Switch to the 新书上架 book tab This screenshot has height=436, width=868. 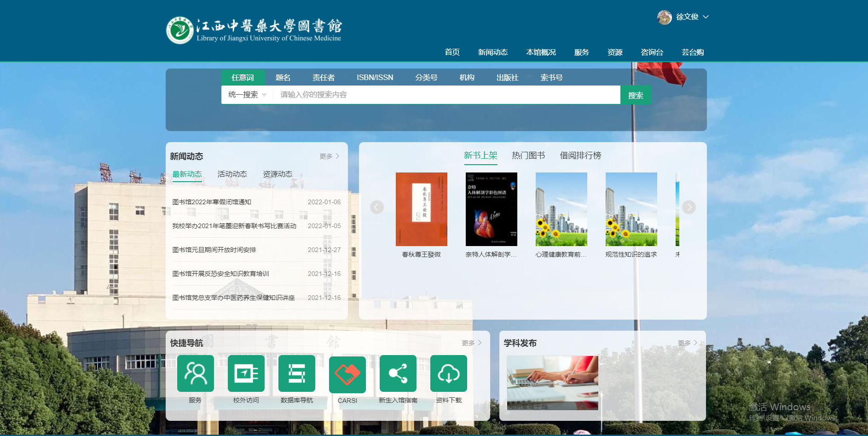tap(480, 155)
